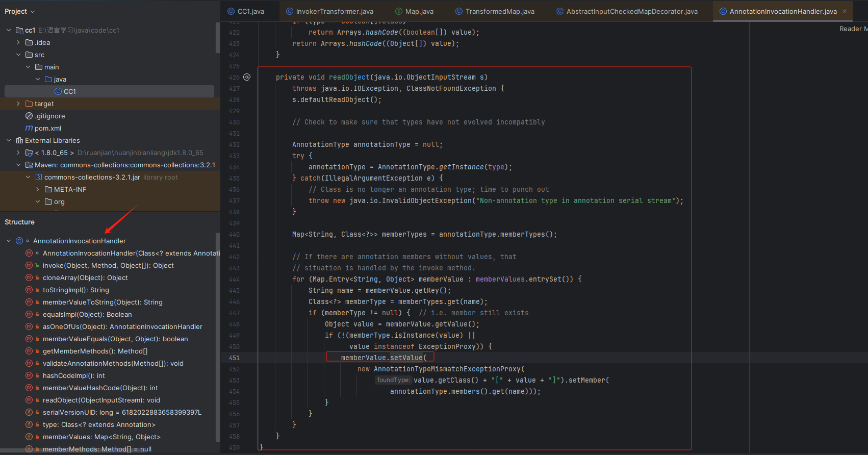Go to AnnotationInvocationHandler constructor in Structure

[x=131, y=253]
